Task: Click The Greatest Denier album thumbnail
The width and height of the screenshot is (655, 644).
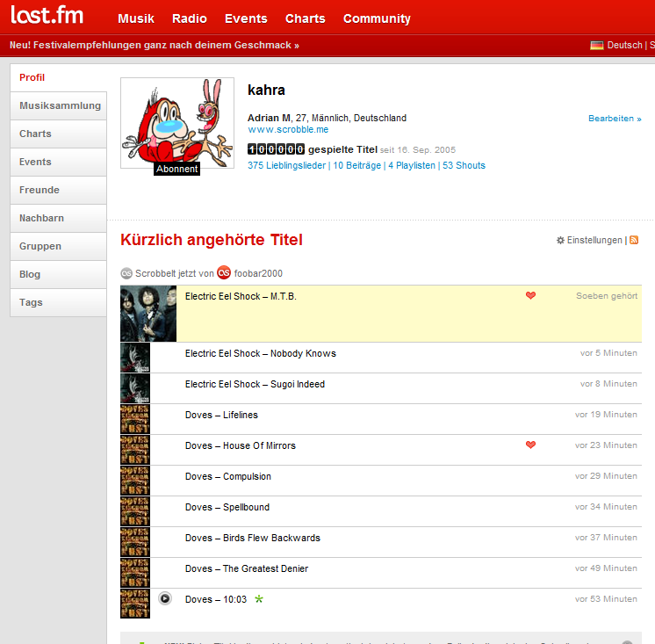Action: pos(135,573)
